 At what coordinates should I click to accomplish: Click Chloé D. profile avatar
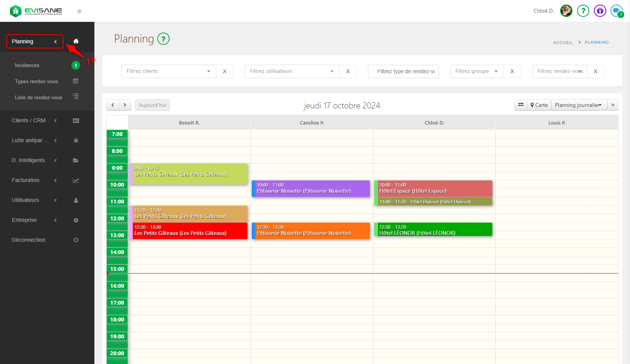point(566,11)
